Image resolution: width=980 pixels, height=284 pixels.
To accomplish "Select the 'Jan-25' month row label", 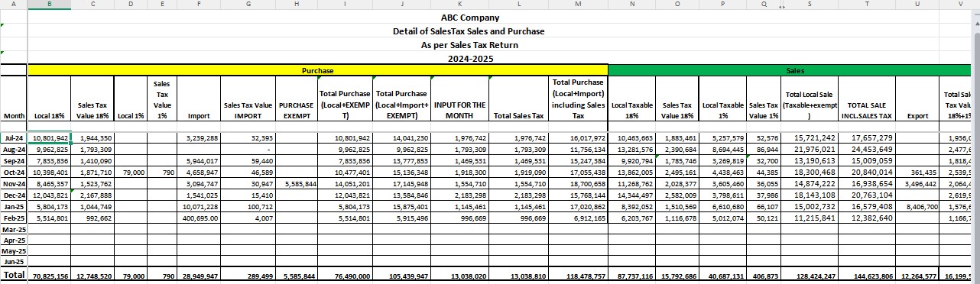I will (x=15, y=206).
